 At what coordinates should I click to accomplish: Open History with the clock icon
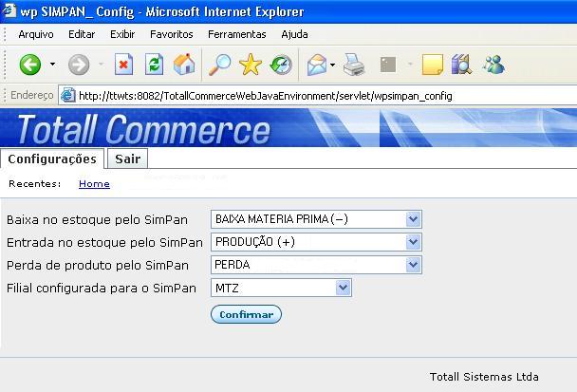click(x=280, y=65)
